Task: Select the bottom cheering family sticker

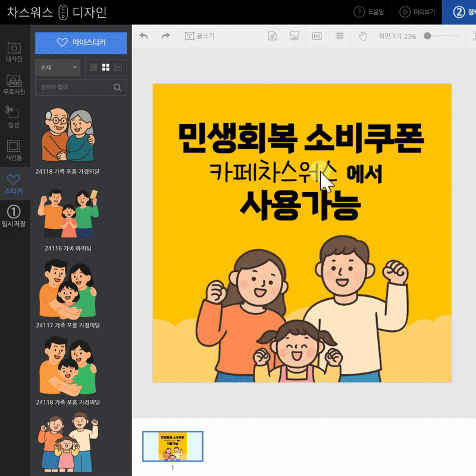Action: click(68, 441)
